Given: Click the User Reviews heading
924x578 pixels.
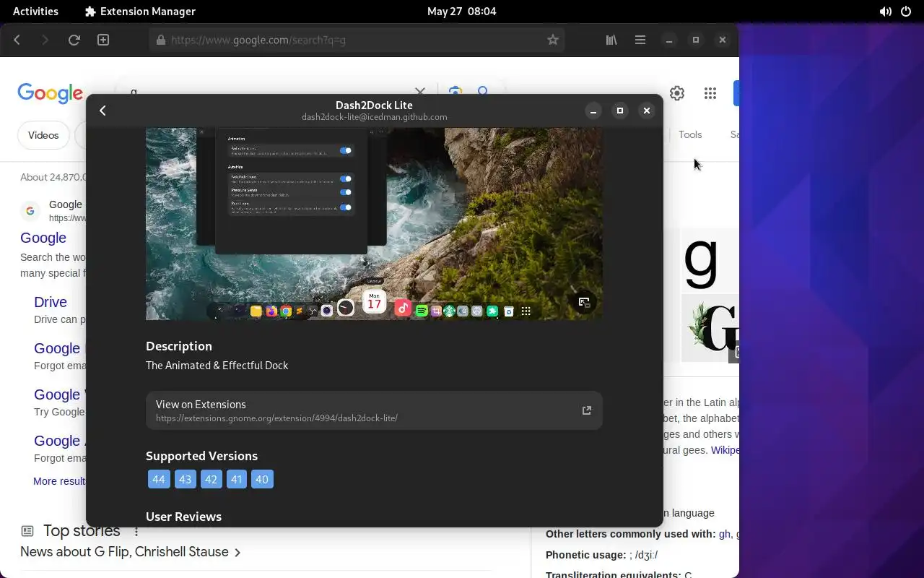Looking at the screenshot, I should click(x=183, y=517).
